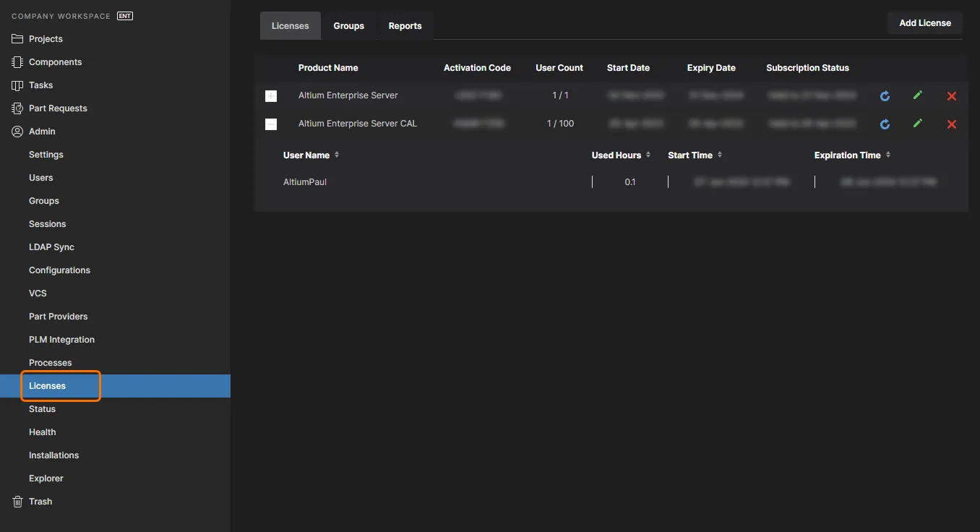This screenshot has height=532, width=980.
Task: Switch to the Groups tab
Action: pos(349,26)
